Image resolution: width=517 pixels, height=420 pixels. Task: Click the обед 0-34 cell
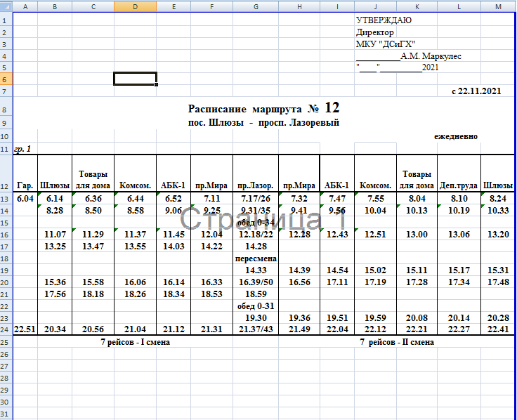tap(256, 223)
